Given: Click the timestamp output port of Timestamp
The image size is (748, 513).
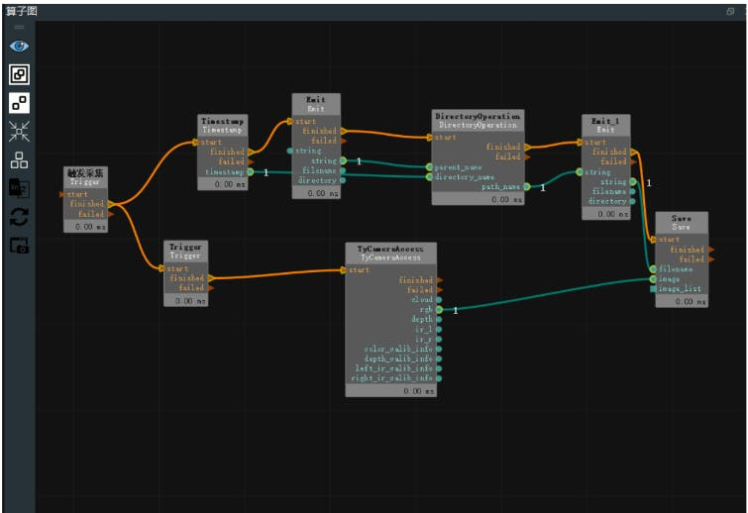Looking at the screenshot, I should (x=250, y=172).
